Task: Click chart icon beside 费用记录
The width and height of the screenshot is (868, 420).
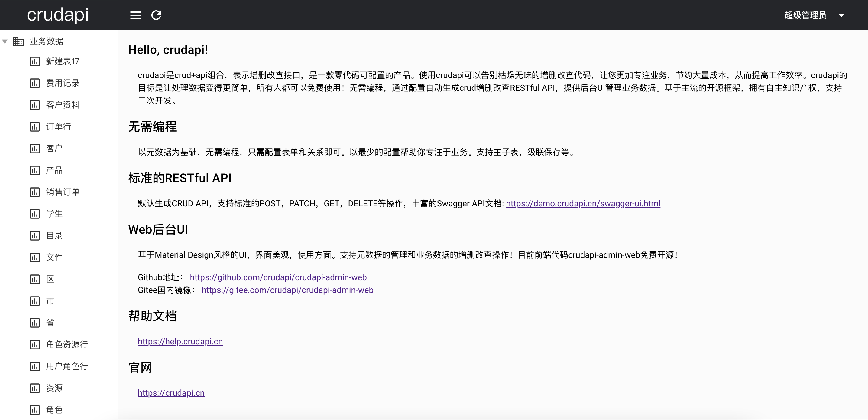Action: pyautogui.click(x=35, y=83)
